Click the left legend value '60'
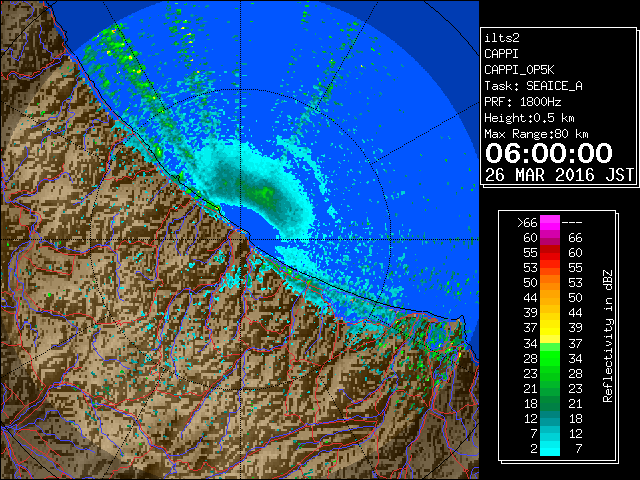Viewport: 640px width, 480px height. click(531, 238)
